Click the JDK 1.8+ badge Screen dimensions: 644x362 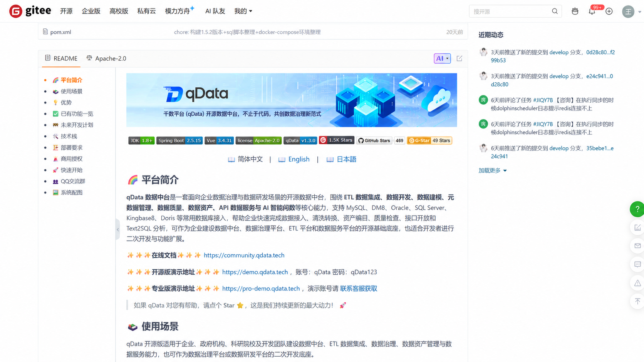[141, 141]
